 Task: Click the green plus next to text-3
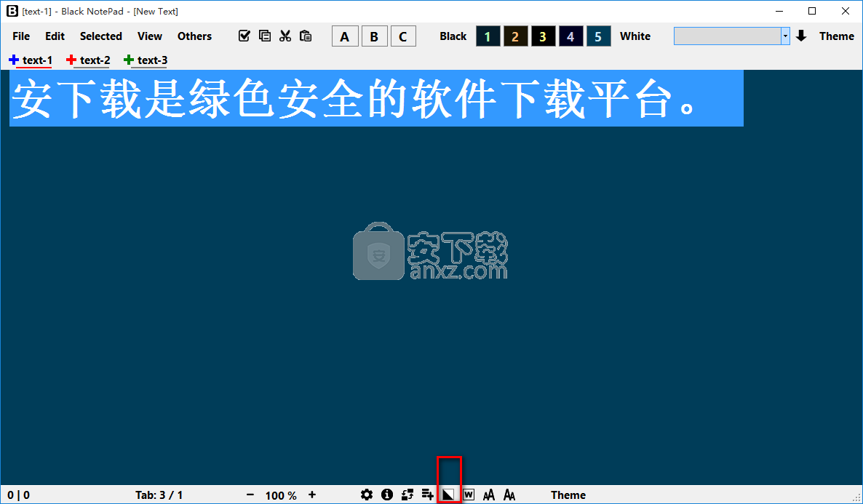(129, 60)
